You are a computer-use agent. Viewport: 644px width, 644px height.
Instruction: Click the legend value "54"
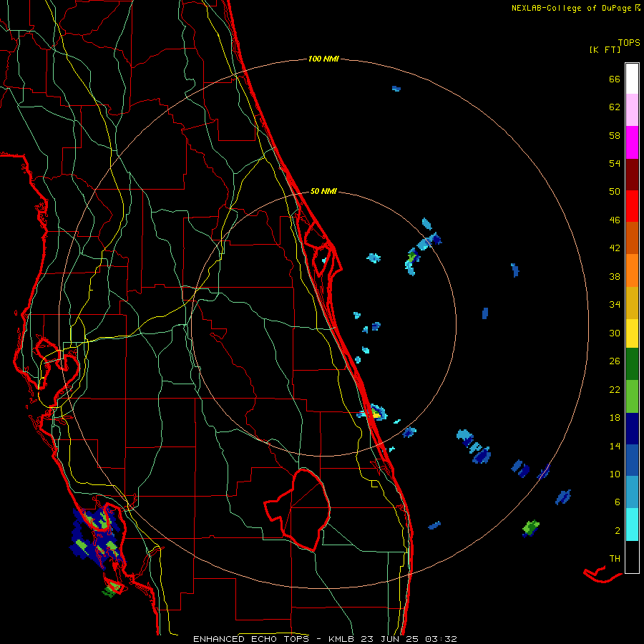point(615,163)
